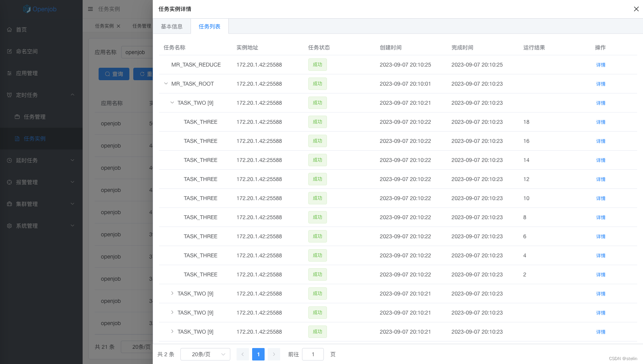Click the 命名空间 edit icon
This screenshot has width=643, height=364.
pos(9,51)
